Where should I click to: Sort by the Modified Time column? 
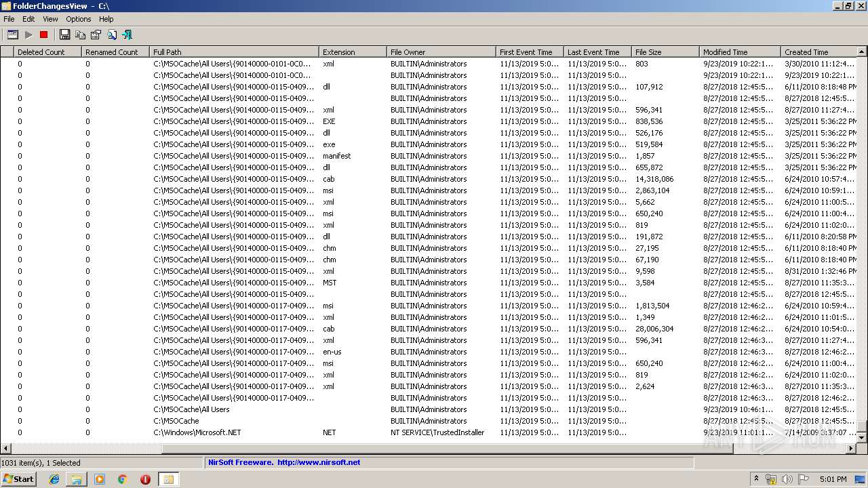(x=740, y=52)
